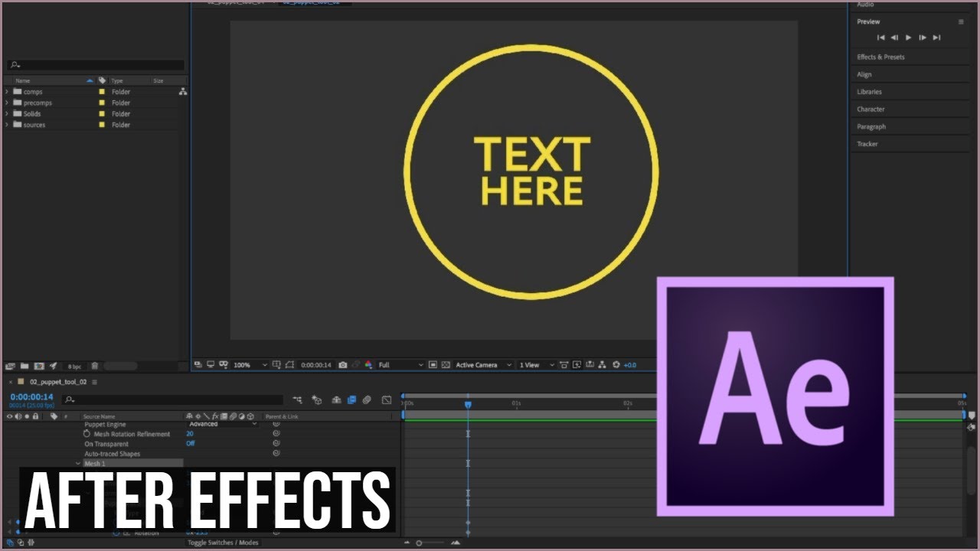Open the Show Channel RGB icon
Viewport: 980px width, 551px height.
(x=368, y=365)
